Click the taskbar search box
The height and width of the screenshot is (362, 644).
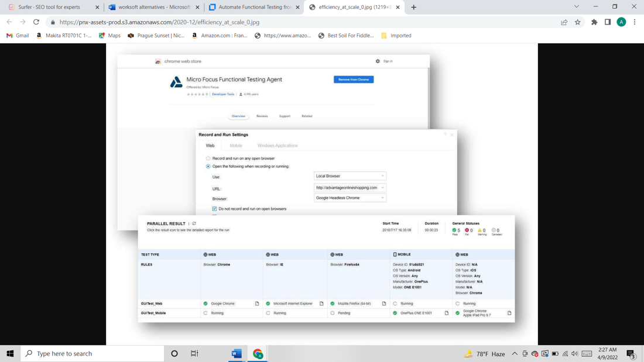93,353
